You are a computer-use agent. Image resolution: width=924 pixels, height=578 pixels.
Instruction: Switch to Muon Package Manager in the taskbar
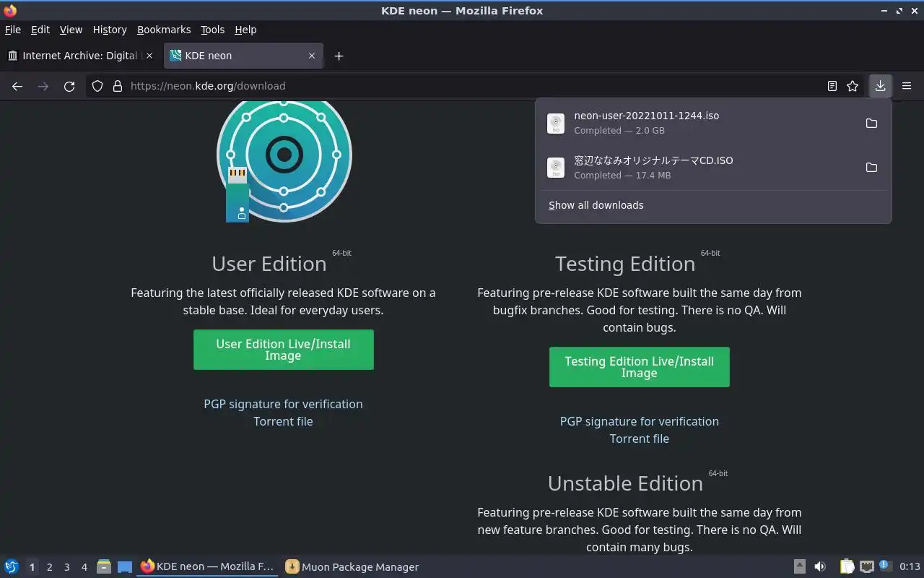(352, 567)
